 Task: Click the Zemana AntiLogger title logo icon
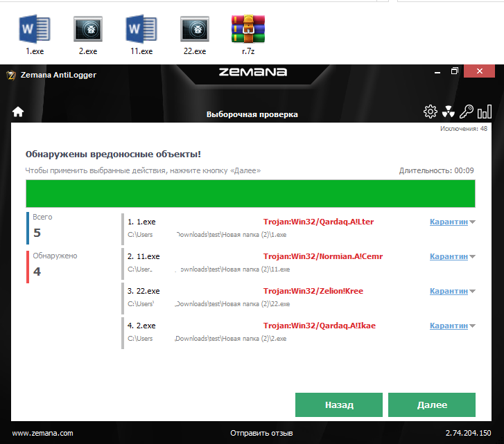[11, 75]
